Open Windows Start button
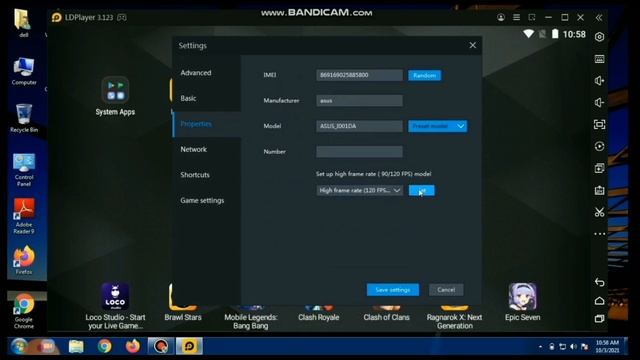The height and width of the screenshot is (360, 640). pyautogui.click(x=19, y=347)
